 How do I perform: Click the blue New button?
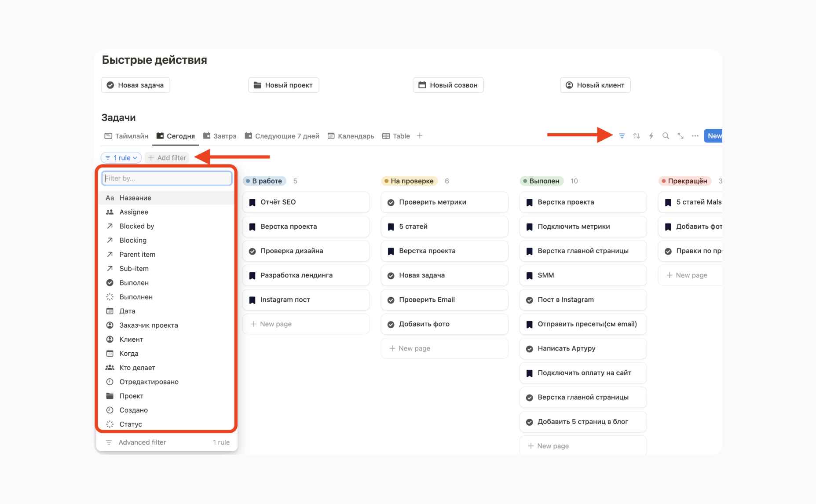[714, 136]
